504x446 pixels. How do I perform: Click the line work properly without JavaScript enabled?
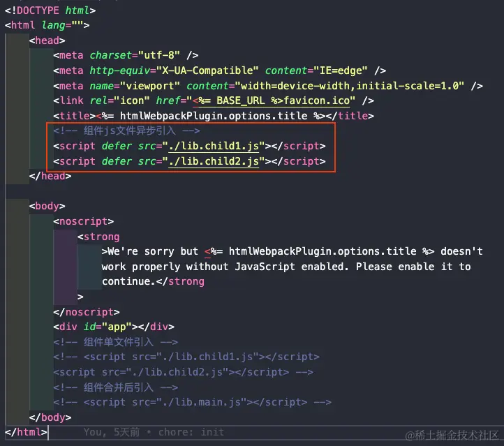pyautogui.click(x=286, y=267)
